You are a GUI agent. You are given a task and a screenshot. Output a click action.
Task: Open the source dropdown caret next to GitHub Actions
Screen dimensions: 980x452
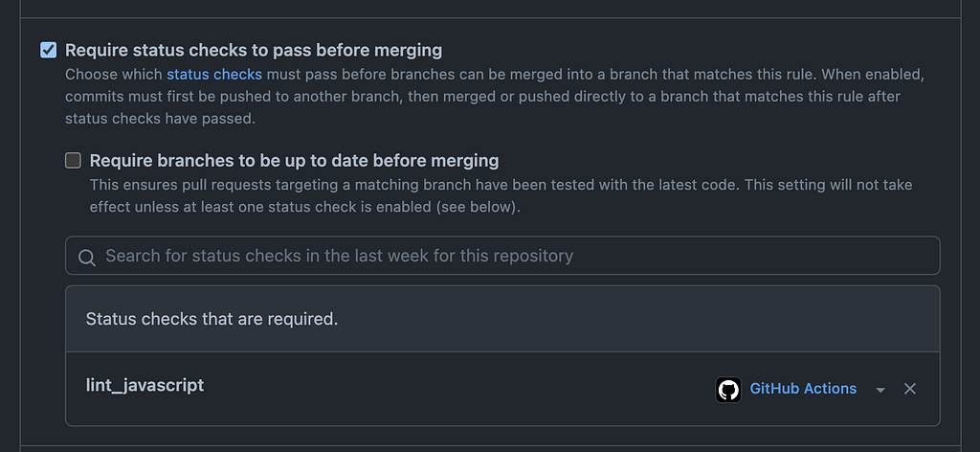tap(880, 390)
